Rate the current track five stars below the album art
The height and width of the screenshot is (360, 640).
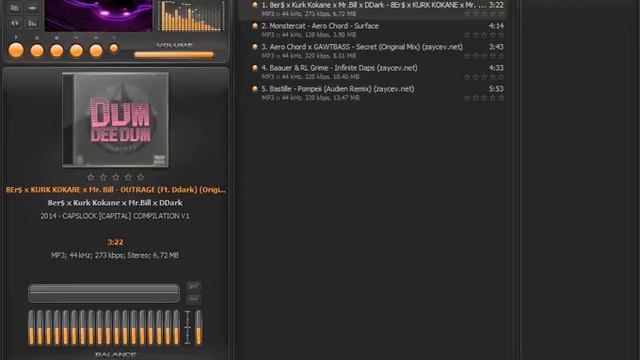(140, 177)
